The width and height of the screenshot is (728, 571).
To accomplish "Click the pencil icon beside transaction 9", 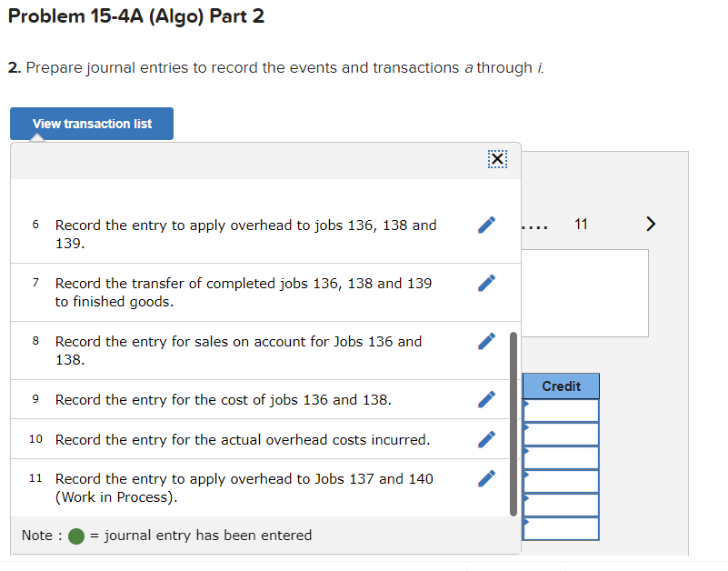I will pyautogui.click(x=486, y=399).
